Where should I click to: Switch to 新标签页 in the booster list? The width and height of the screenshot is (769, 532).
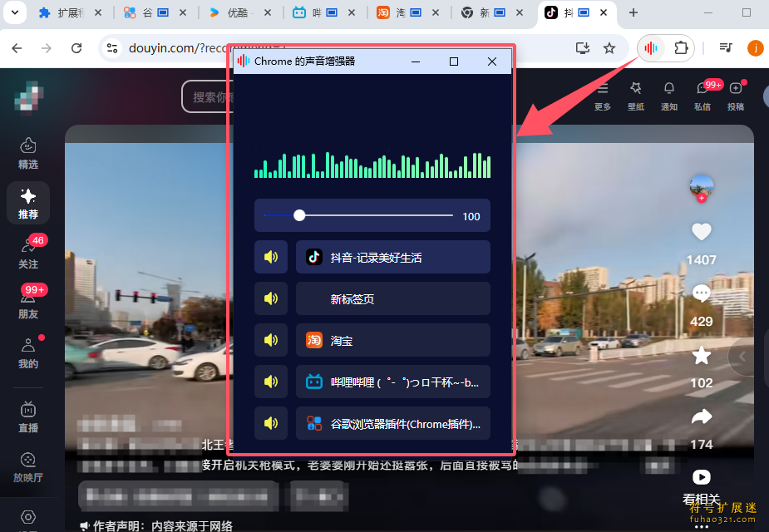(393, 298)
